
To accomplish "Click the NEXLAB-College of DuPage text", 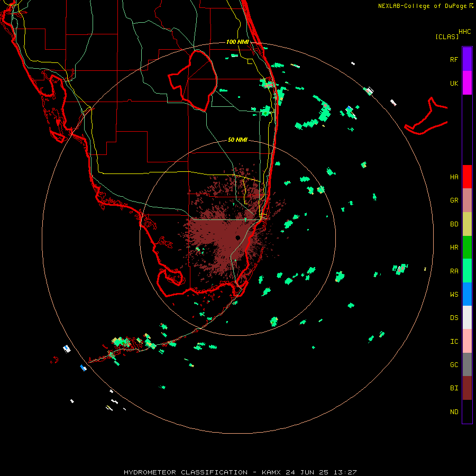I will [422, 6].
